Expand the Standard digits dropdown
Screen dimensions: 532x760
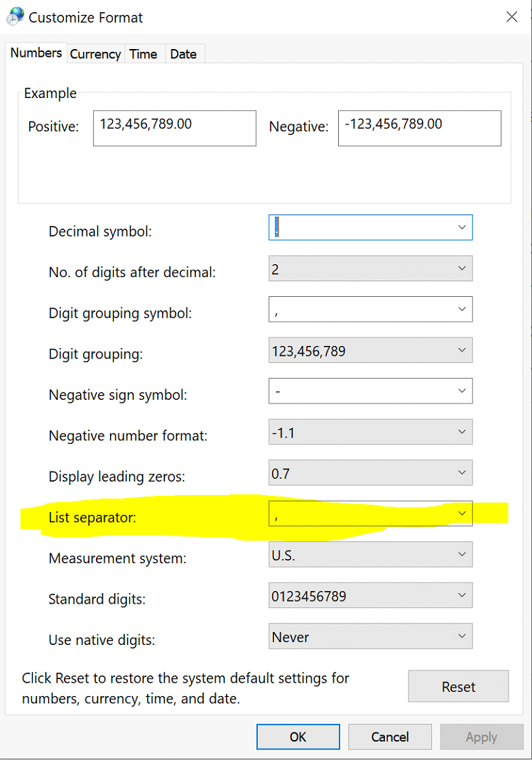pyautogui.click(x=462, y=595)
